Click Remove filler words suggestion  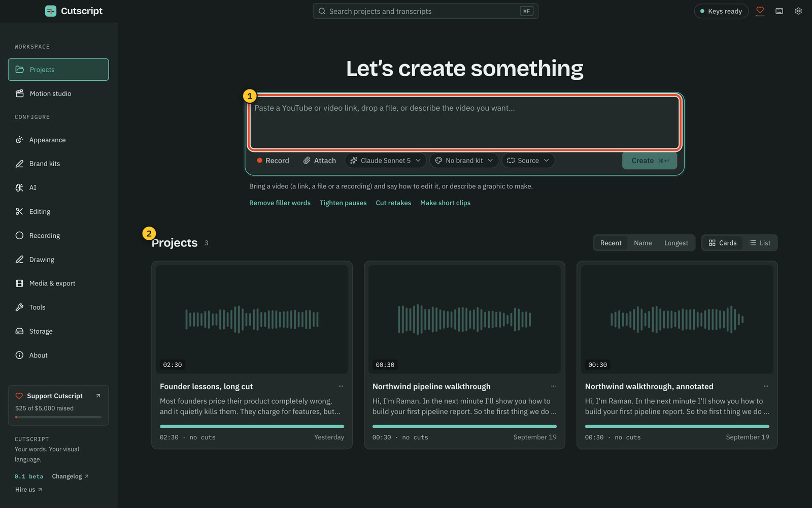coord(280,203)
